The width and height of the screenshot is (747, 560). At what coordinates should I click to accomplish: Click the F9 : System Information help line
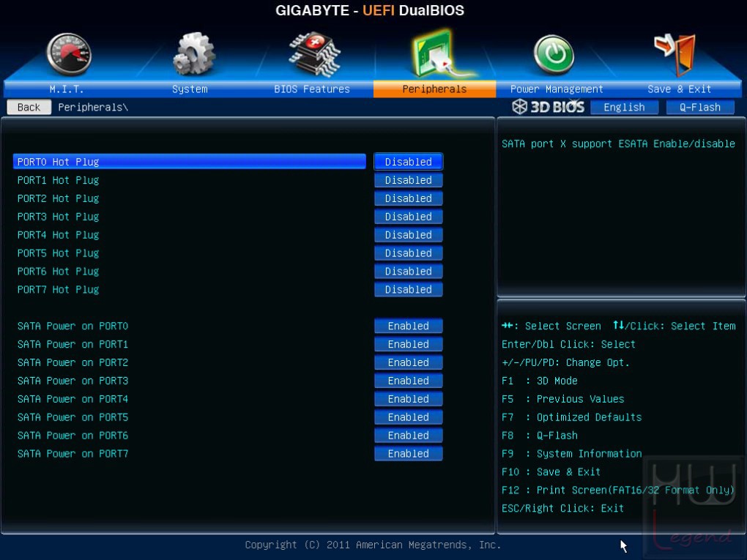572,454
